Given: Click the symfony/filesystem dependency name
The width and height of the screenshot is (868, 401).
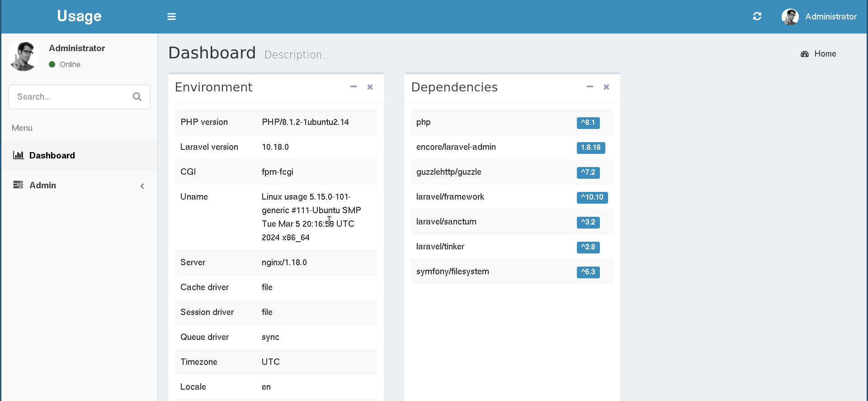Looking at the screenshot, I should pyautogui.click(x=453, y=272).
